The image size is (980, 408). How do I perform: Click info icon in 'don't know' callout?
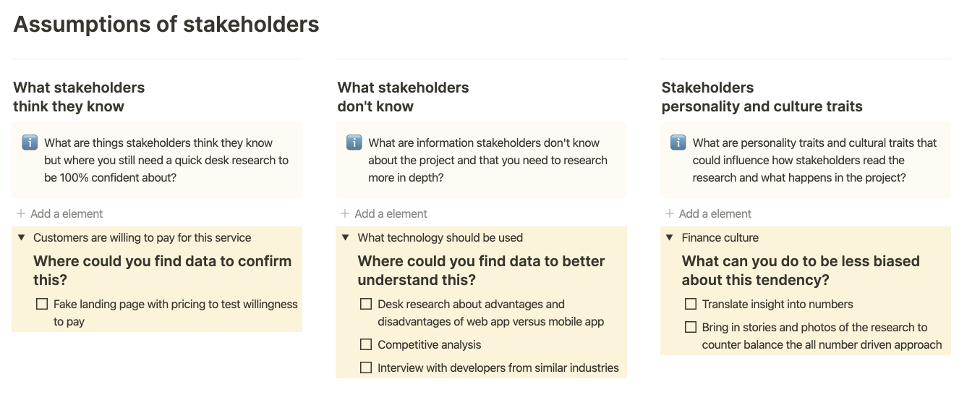(x=354, y=143)
